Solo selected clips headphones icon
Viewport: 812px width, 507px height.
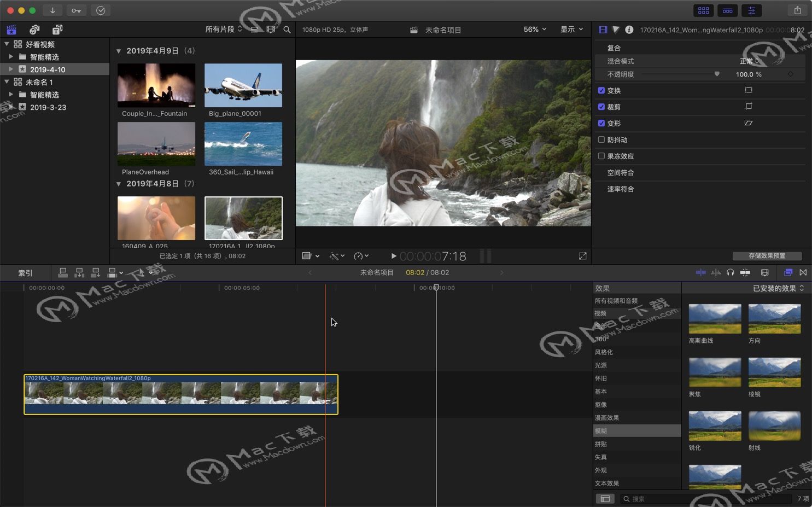pyautogui.click(x=731, y=272)
